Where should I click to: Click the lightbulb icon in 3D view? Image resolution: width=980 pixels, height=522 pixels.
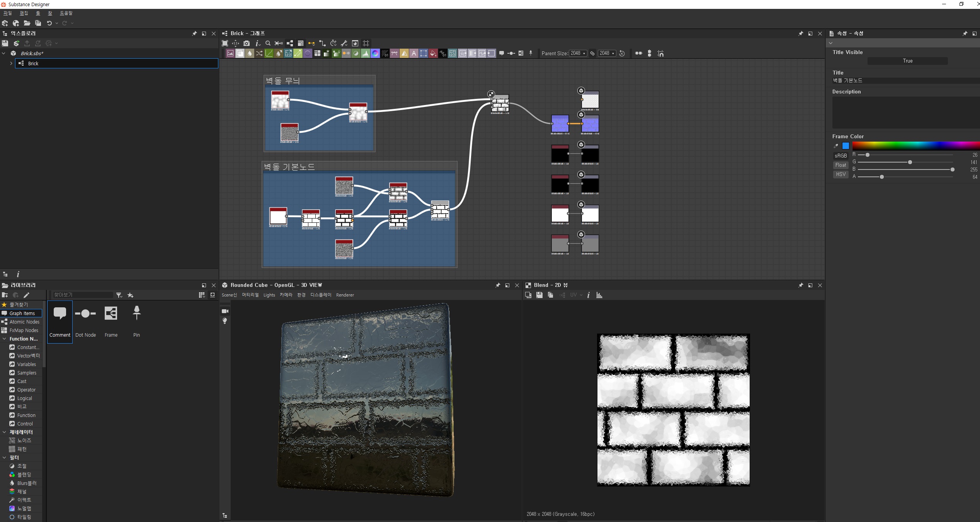coord(225,321)
